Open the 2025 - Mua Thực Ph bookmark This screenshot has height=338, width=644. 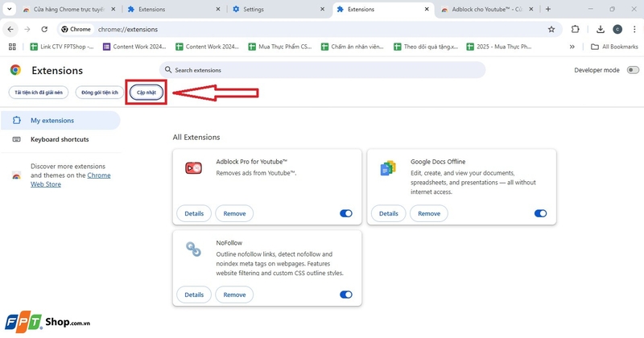499,47
